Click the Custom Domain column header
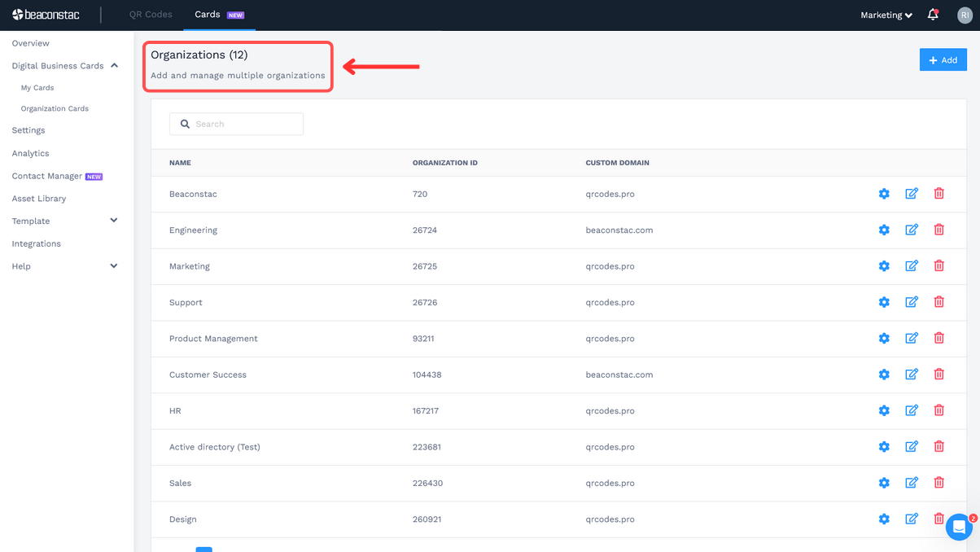980x552 pixels. [x=617, y=163]
